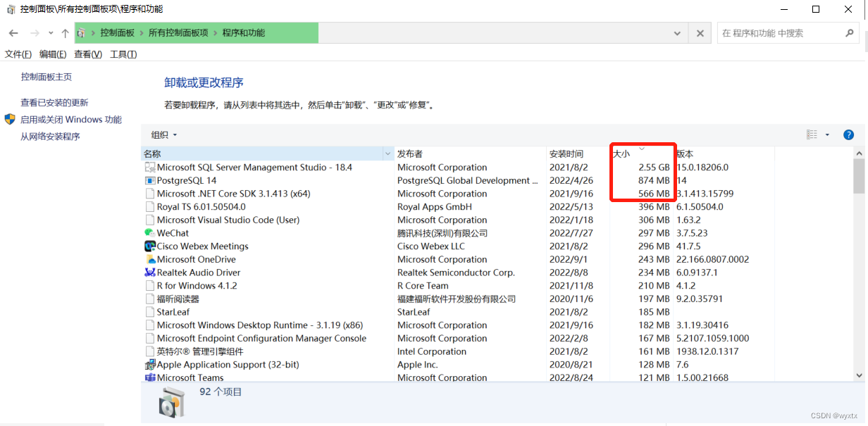Open the 文件(F) menu

(x=18, y=54)
